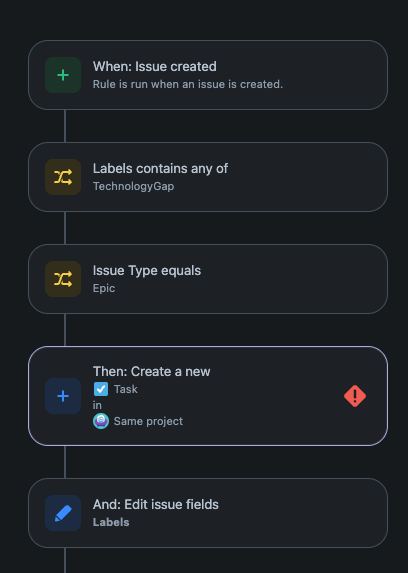This screenshot has width=408, height=573.
Task: Click the TechnologyGap label value text
Action: 133,186
